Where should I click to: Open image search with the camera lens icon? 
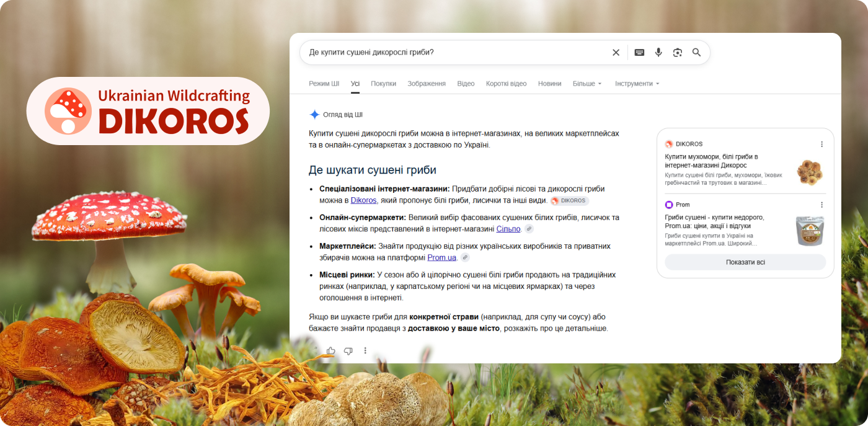[678, 53]
